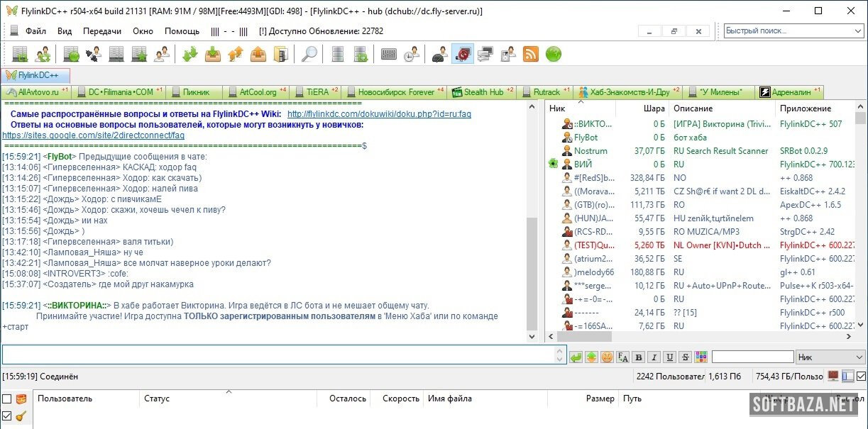
Task: Click the grey server stack toolbar icon
Action: point(338,54)
